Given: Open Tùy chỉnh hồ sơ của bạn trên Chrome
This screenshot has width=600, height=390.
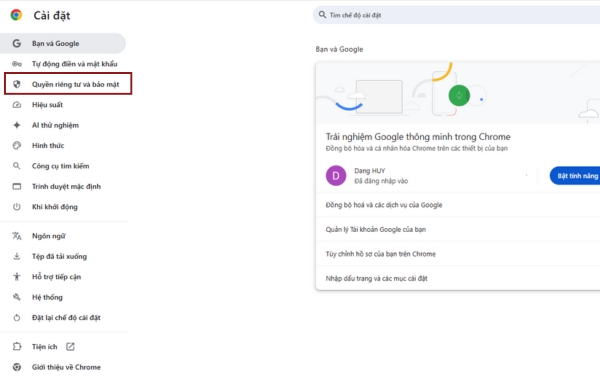Looking at the screenshot, I should [x=458, y=254].
